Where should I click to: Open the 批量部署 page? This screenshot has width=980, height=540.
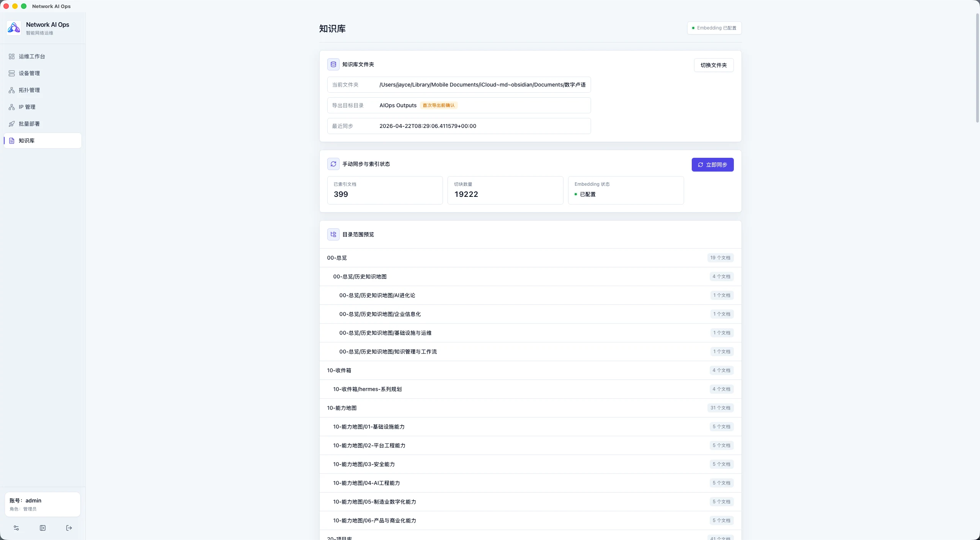point(42,124)
